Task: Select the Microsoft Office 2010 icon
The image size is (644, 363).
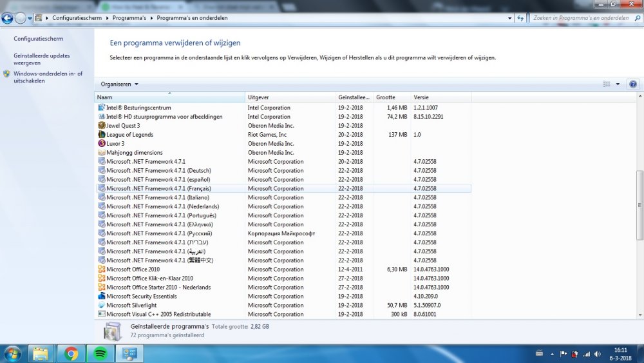Action: 102,270
